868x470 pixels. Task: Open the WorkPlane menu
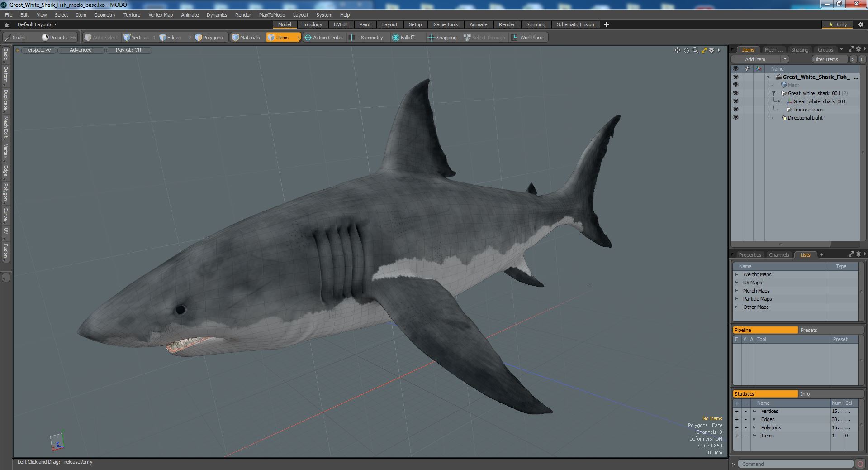(x=527, y=38)
